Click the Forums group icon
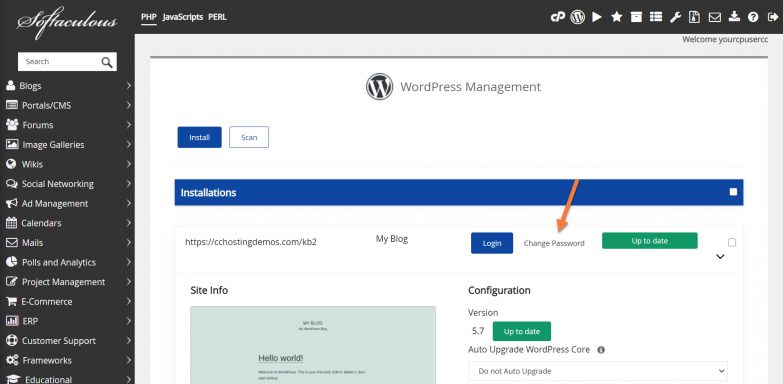 click(x=12, y=124)
